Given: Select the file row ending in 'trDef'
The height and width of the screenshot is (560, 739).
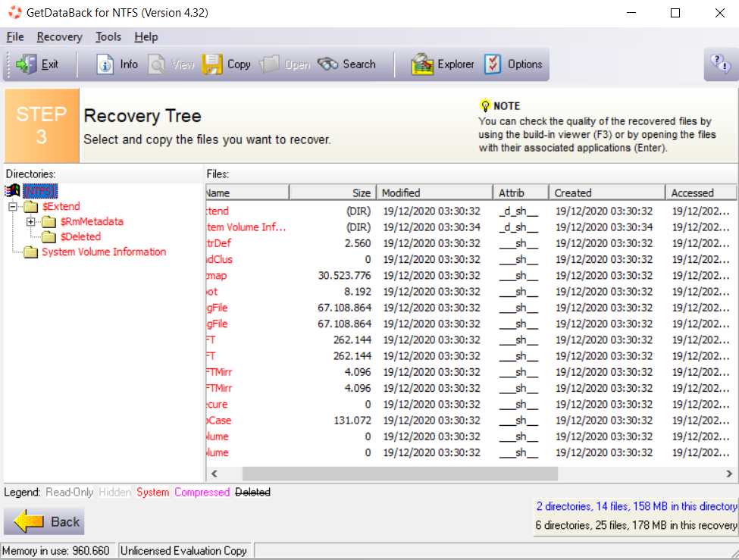Looking at the screenshot, I should click(x=471, y=243).
